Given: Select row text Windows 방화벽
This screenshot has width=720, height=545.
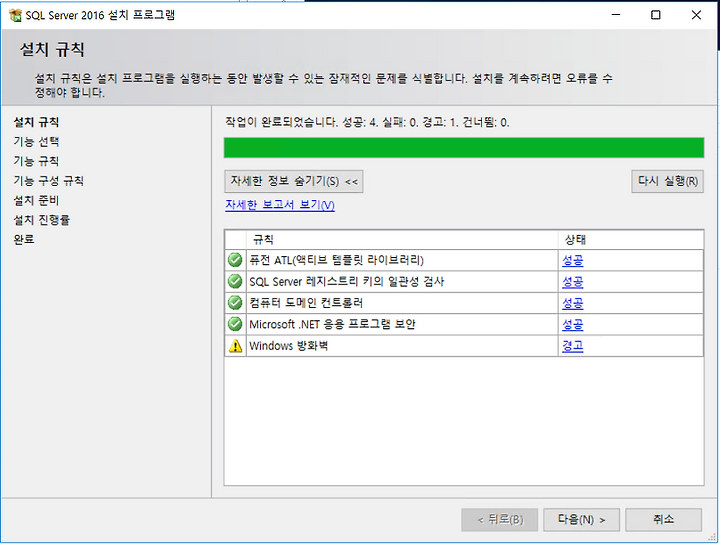Looking at the screenshot, I should pos(288,346).
